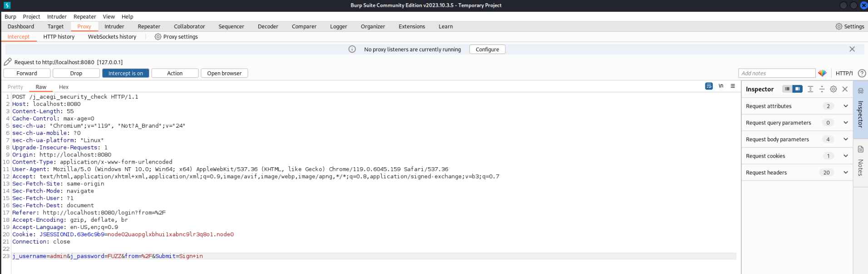The height and width of the screenshot is (274, 868).
Task: Switch to the Decoder tab
Action: click(268, 26)
